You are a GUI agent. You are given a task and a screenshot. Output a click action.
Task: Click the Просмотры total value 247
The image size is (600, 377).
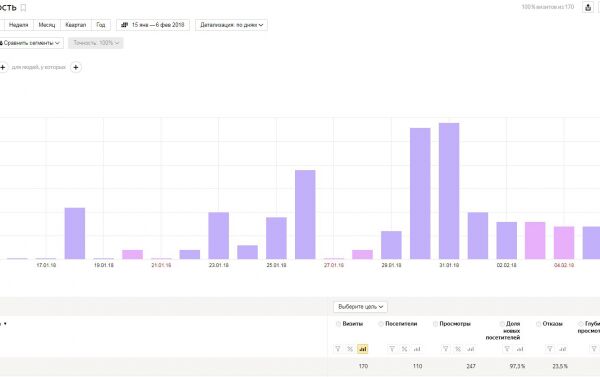point(471,366)
